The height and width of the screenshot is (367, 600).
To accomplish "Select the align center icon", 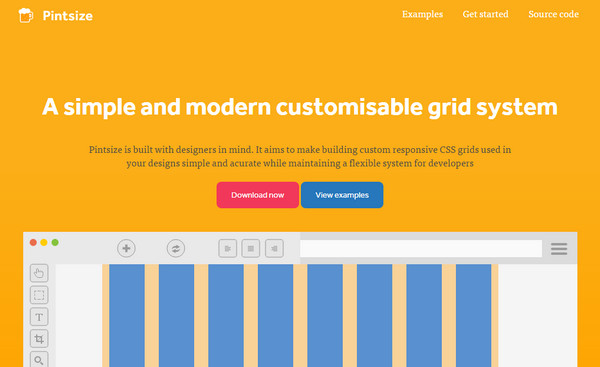I will tap(251, 248).
